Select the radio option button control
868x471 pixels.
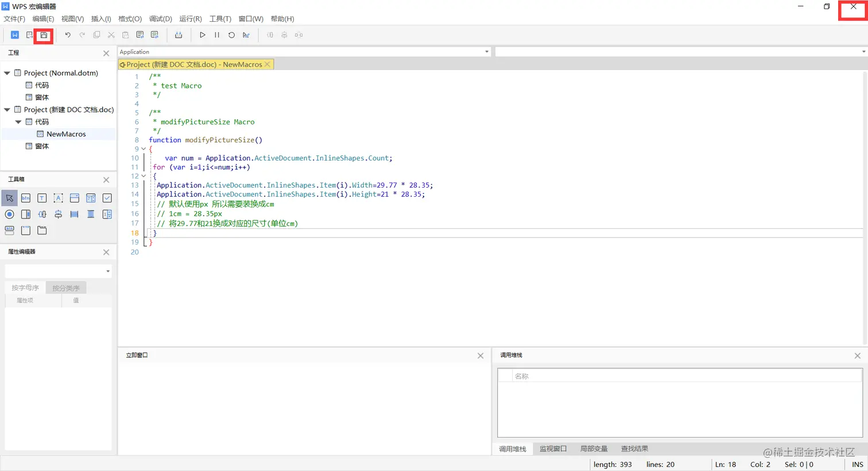pyautogui.click(x=10, y=214)
